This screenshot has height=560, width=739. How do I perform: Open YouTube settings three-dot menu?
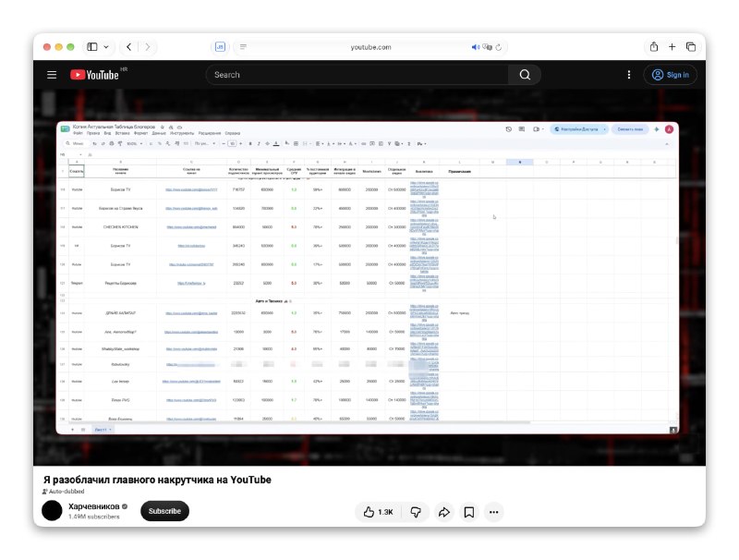click(x=629, y=75)
